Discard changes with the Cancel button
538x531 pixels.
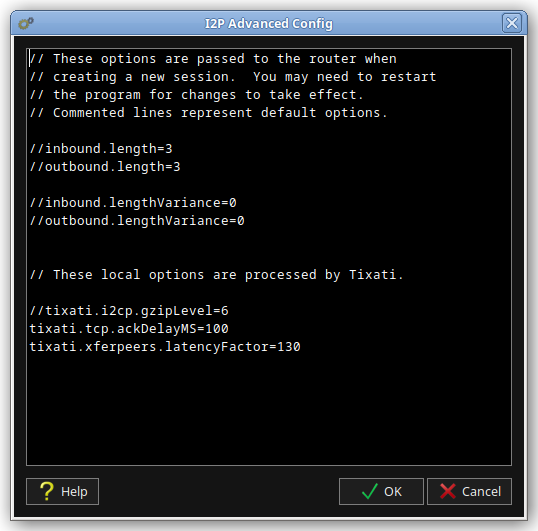click(469, 491)
